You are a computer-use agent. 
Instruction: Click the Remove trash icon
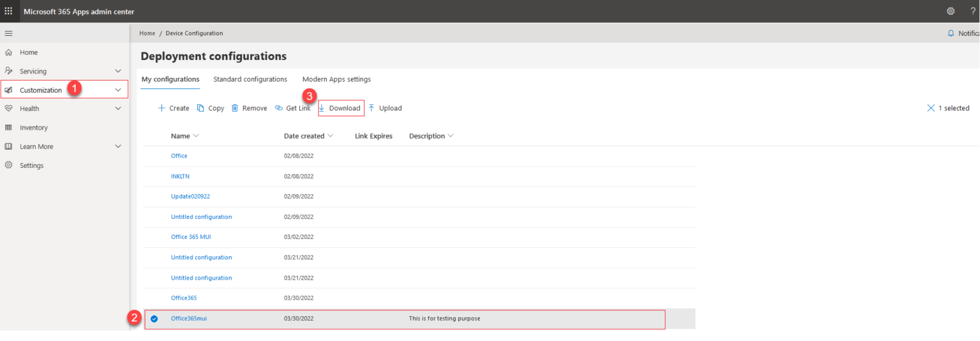tap(235, 108)
